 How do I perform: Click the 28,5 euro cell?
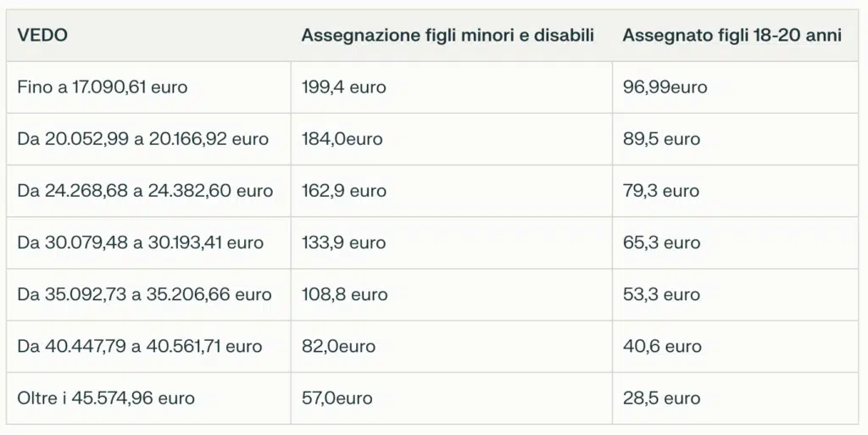tap(661, 398)
